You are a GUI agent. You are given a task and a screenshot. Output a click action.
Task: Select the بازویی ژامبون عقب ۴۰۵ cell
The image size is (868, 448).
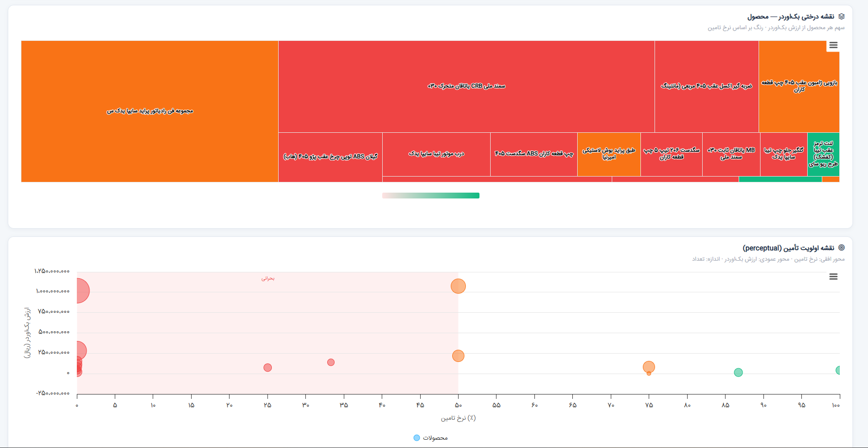[799, 87]
